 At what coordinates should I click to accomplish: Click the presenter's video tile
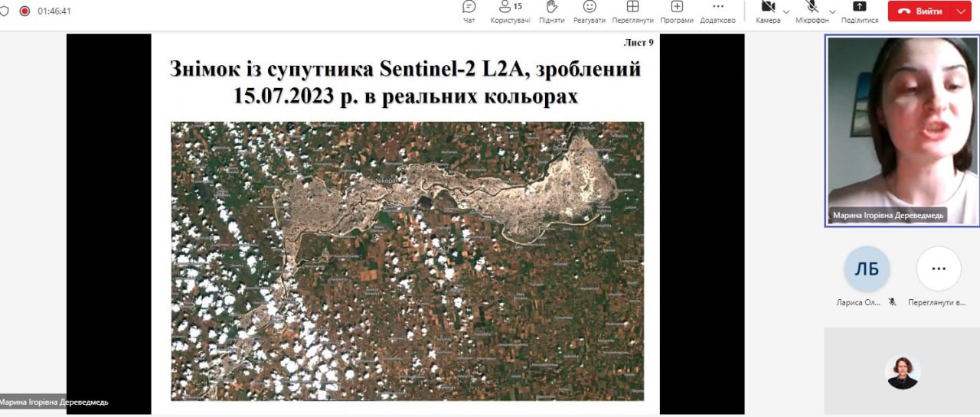pyautogui.click(x=901, y=130)
